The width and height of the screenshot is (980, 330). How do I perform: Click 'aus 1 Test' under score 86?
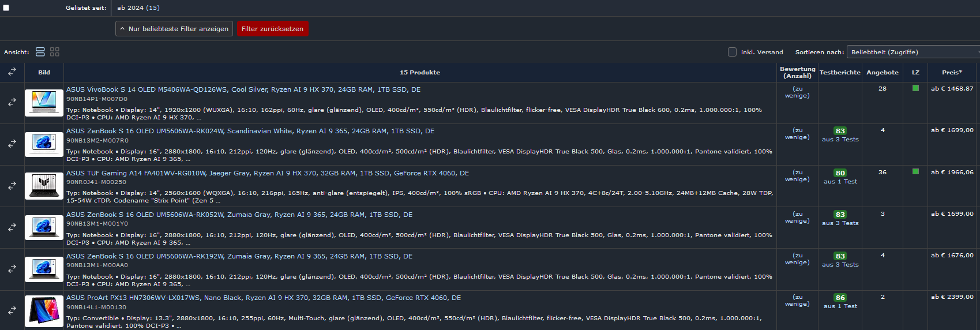(x=840, y=306)
